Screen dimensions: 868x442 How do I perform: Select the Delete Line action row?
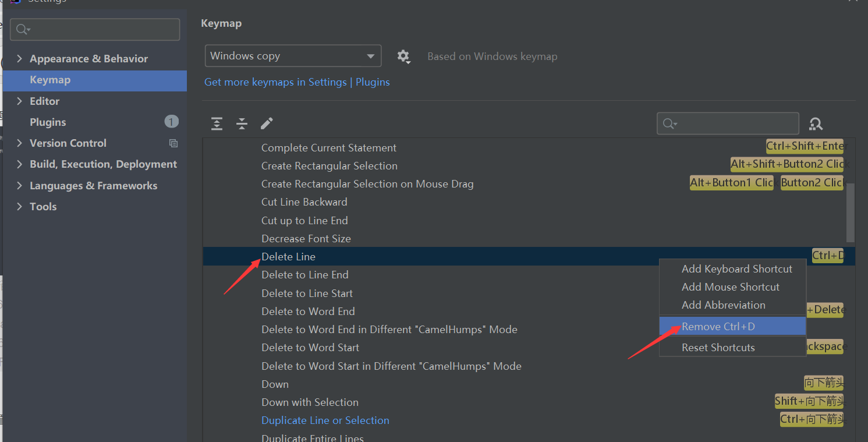[529, 256]
